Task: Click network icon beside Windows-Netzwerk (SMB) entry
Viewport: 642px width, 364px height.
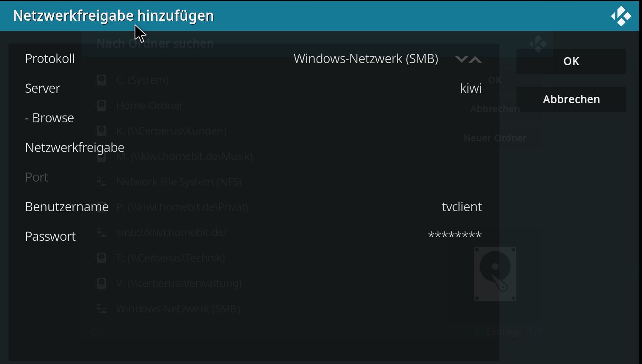Action: coord(102,309)
